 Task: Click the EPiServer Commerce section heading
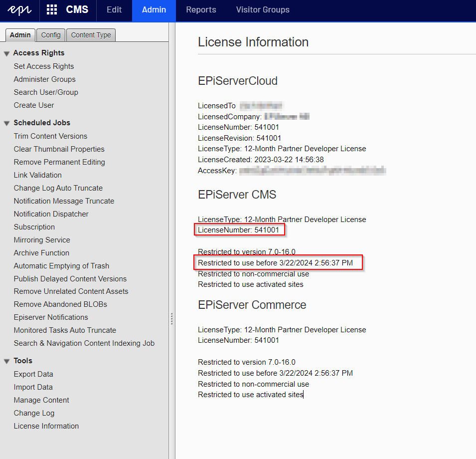coord(252,305)
